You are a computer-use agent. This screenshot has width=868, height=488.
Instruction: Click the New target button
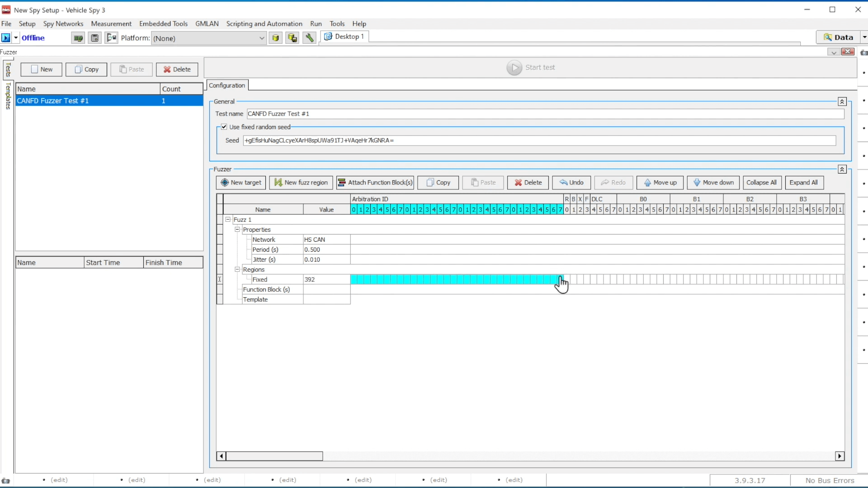pyautogui.click(x=241, y=183)
